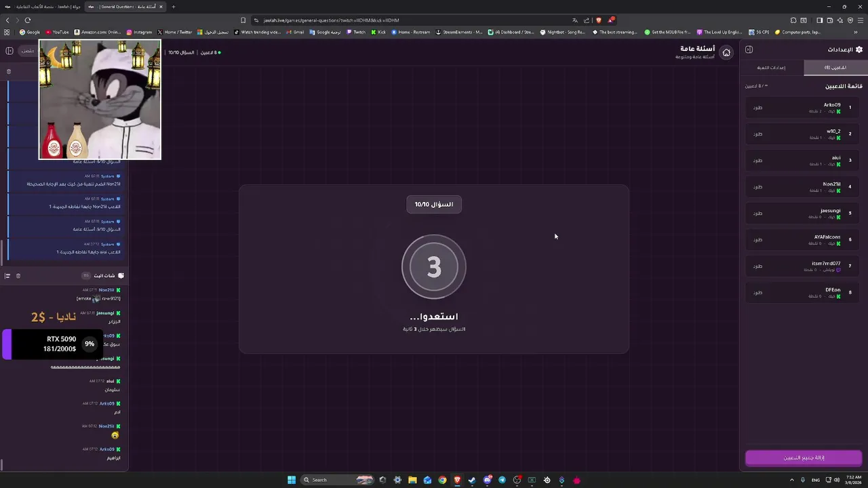Open the Google bookmark
The image size is (868, 488).
click(x=30, y=32)
